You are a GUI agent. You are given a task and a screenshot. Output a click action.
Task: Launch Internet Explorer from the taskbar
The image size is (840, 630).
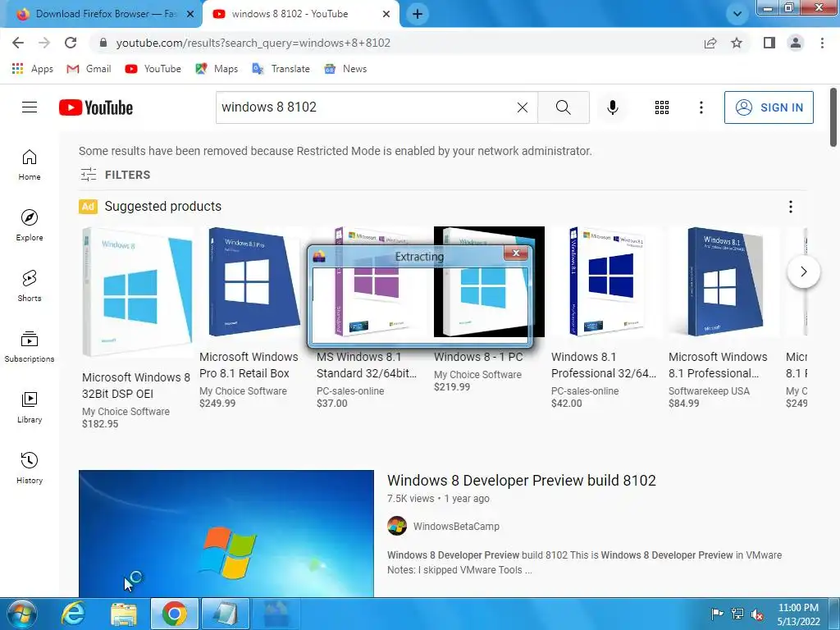tap(73, 614)
